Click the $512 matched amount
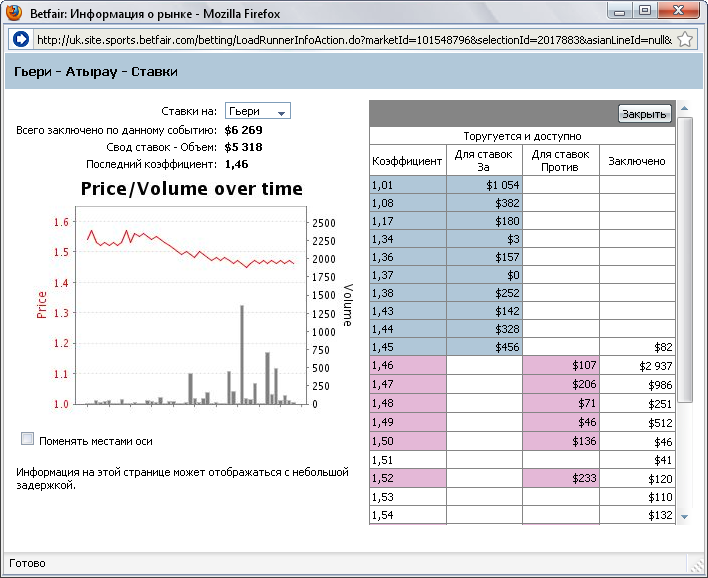708x578 pixels. click(660, 423)
